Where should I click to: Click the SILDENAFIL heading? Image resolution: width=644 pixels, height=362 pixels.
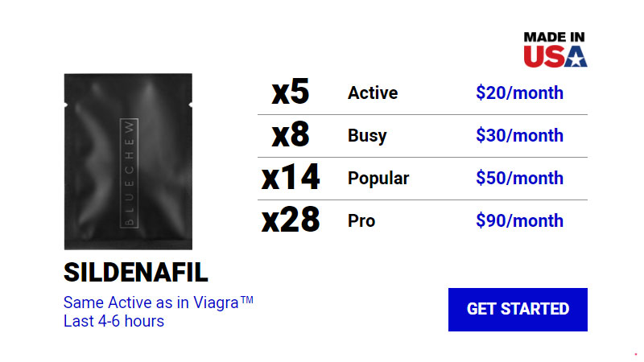(136, 272)
